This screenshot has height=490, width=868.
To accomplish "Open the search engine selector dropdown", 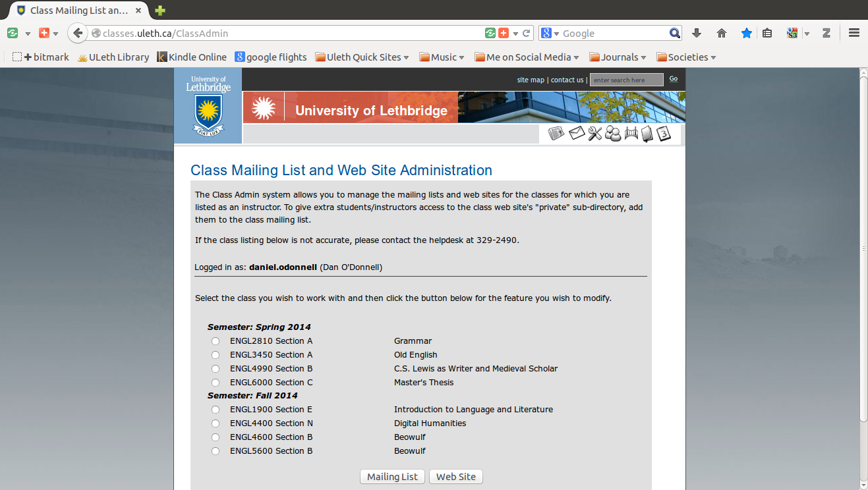I will (550, 34).
